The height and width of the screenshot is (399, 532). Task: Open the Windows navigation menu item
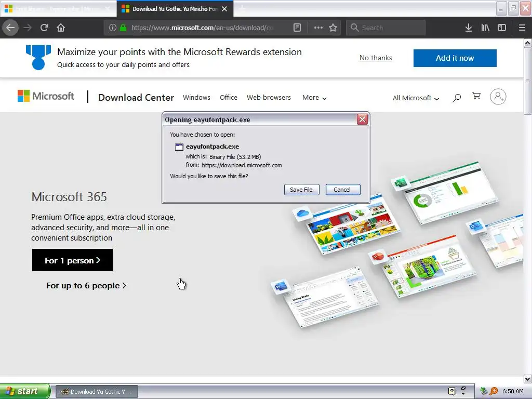(x=196, y=97)
